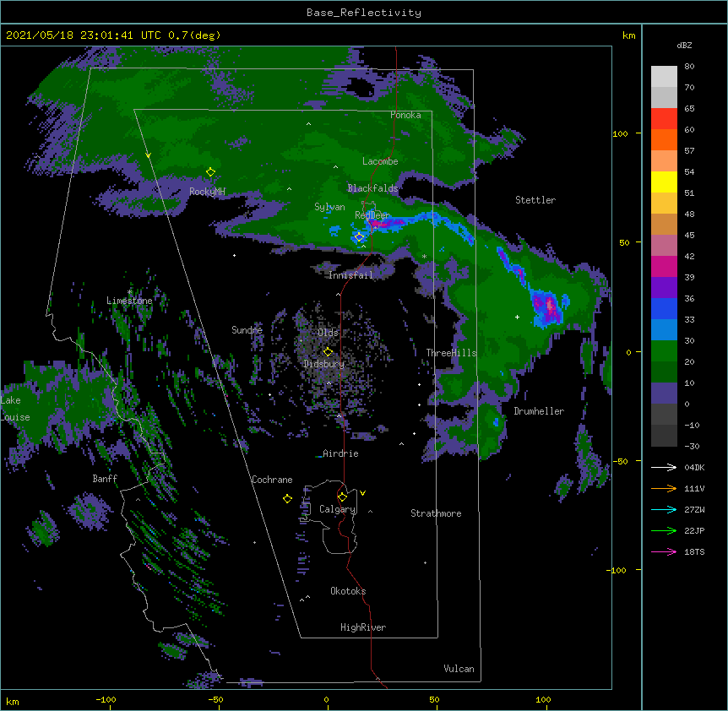Click the Innisfail town label
Image resolution: width=728 pixels, height=711 pixels.
[350, 275]
